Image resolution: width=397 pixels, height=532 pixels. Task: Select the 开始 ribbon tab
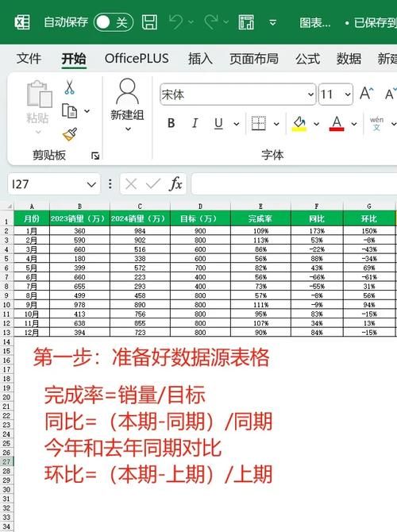74,59
